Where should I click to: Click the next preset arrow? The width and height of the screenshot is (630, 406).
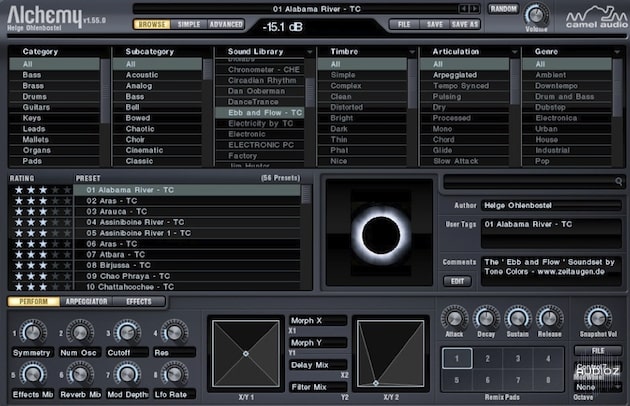(x=475, y=8)
